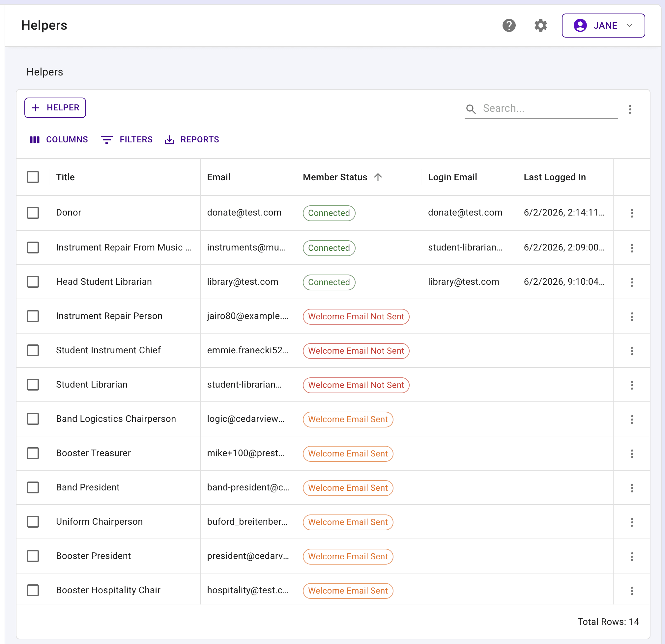The height and width of the screenshot is (644, 665).
Task: Sort by Login Email column header
Action: tap(452, 177)
